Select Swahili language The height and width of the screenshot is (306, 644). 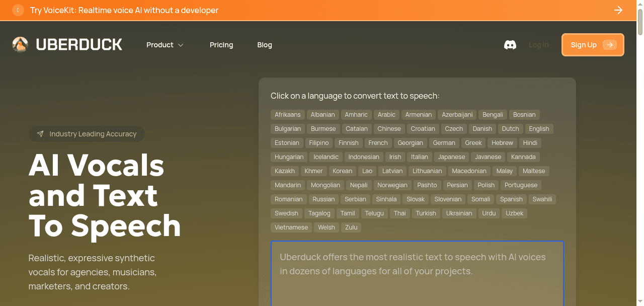[x=542, y=199]
